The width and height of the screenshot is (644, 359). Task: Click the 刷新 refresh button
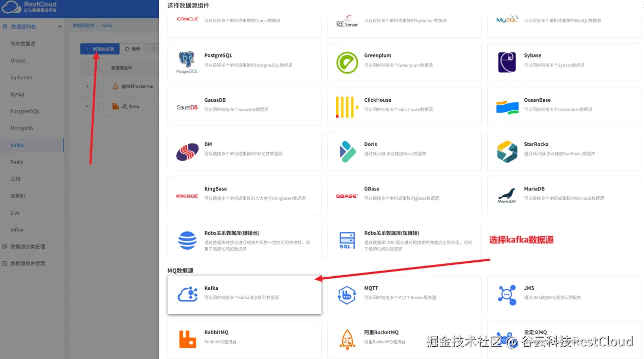(x=132, y=49)
